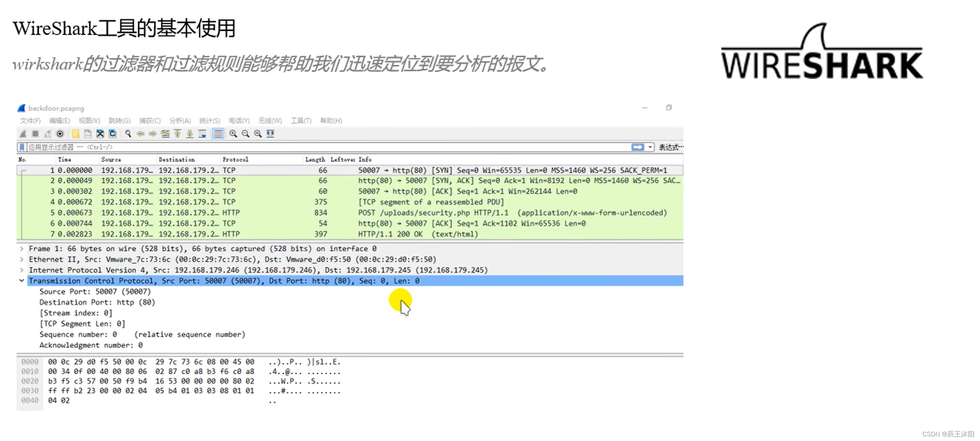Expand Internet Protocol Version 4 row
The width and height of the screenshot is (980, 441).
pyautogui.click(x=22, y=270)
